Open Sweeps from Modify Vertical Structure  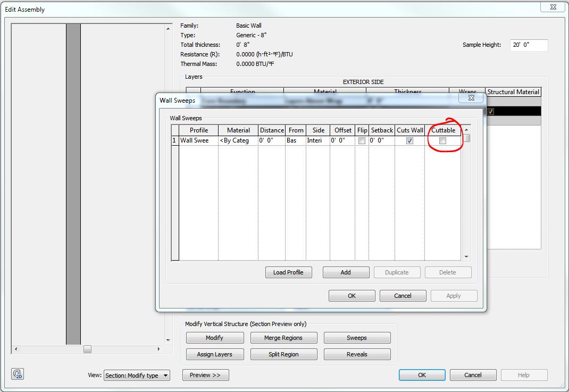[x=357, y=338]
